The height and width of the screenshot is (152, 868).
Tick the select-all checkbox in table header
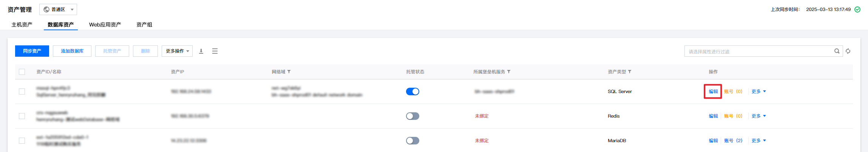click(22, 72)
